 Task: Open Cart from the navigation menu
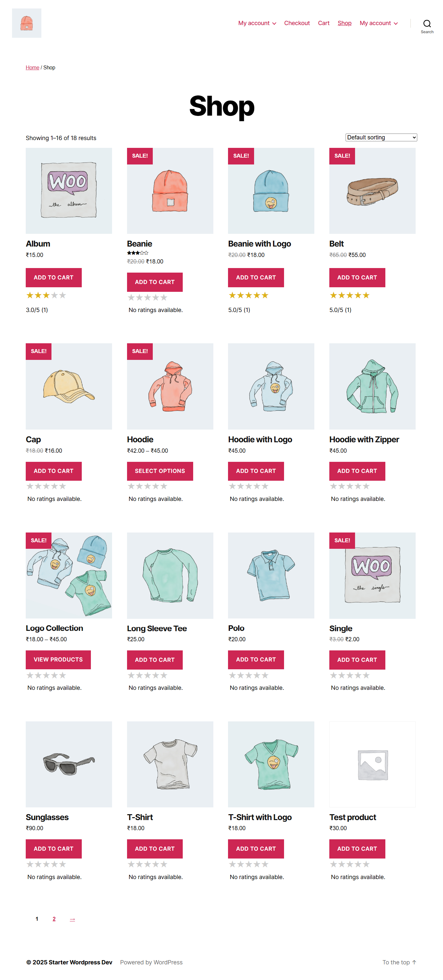click(x=323, y=23)
